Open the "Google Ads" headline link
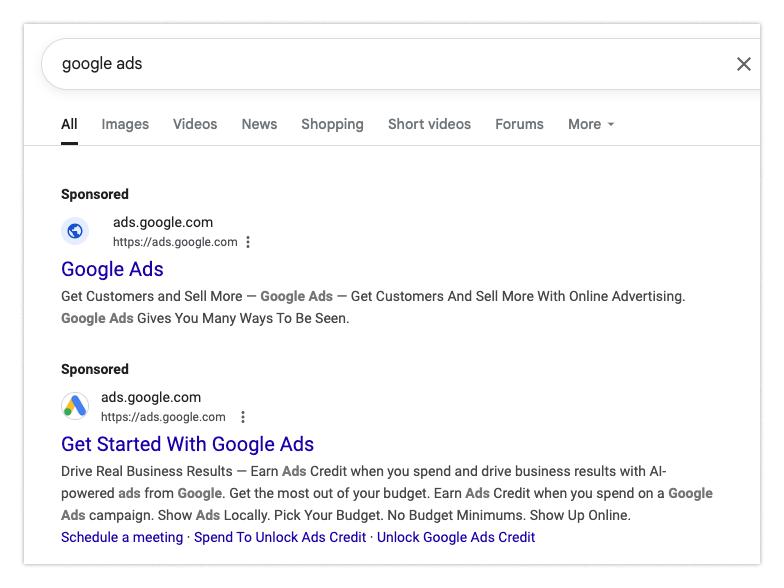The image size is (784, 588). 112,269
